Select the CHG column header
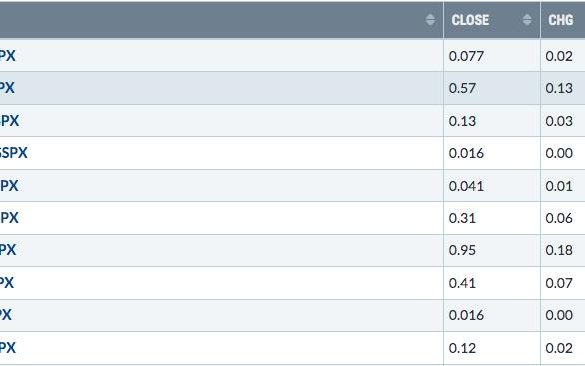Image resolution: width=585 pixels, height=366 pixels. pos(563,19)
